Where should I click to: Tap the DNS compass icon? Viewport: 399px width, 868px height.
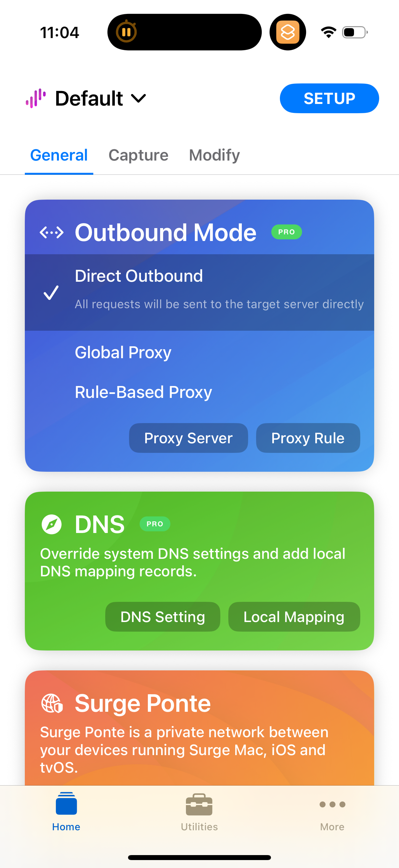pyautogui.click(x=52, y=524)
